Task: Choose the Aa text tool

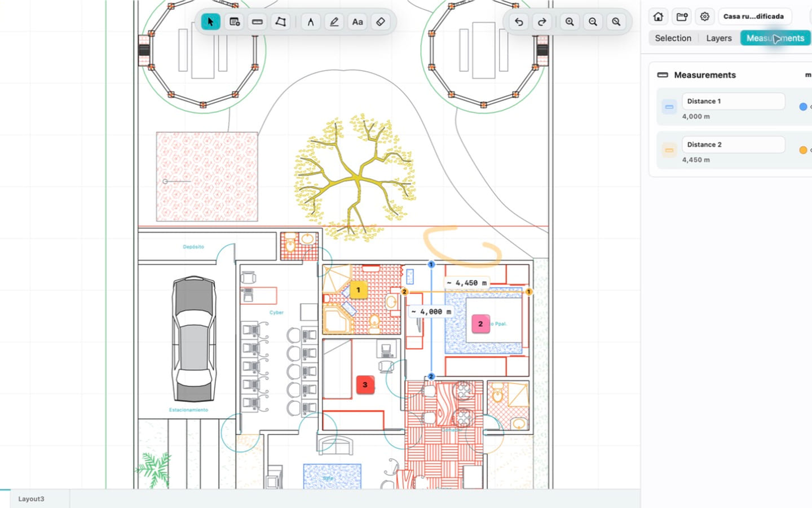Action: [x=358, y=22]
